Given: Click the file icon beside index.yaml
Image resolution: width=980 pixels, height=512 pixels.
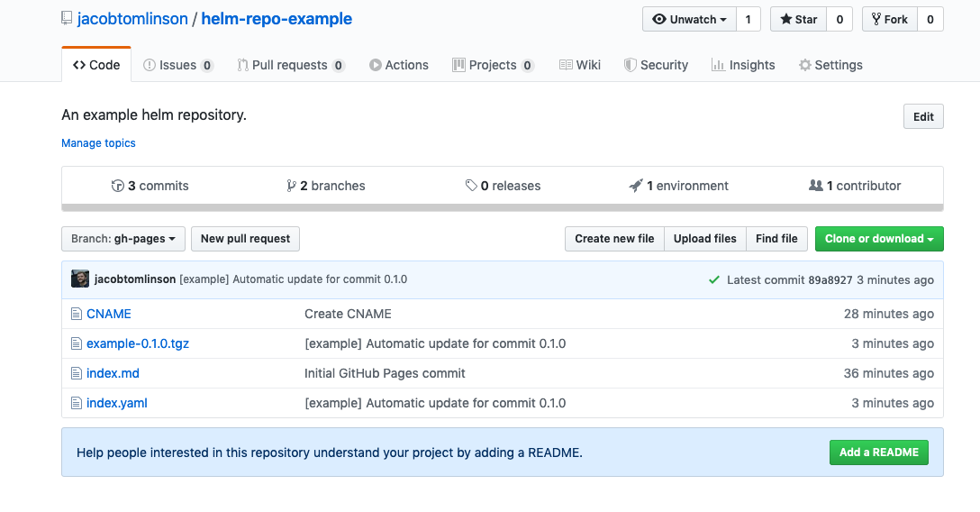Looking at the screenshot, I should [77, 403].
